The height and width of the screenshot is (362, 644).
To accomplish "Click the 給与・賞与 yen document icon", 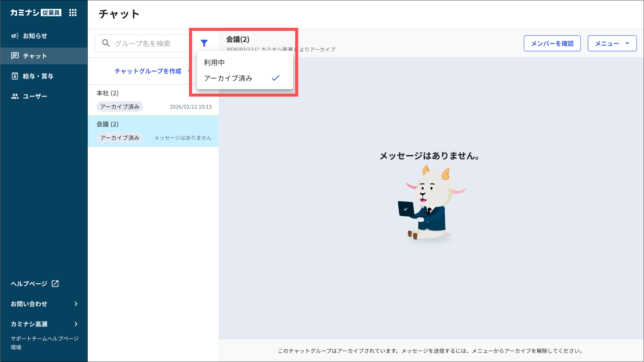I will [x=15, y=76].
